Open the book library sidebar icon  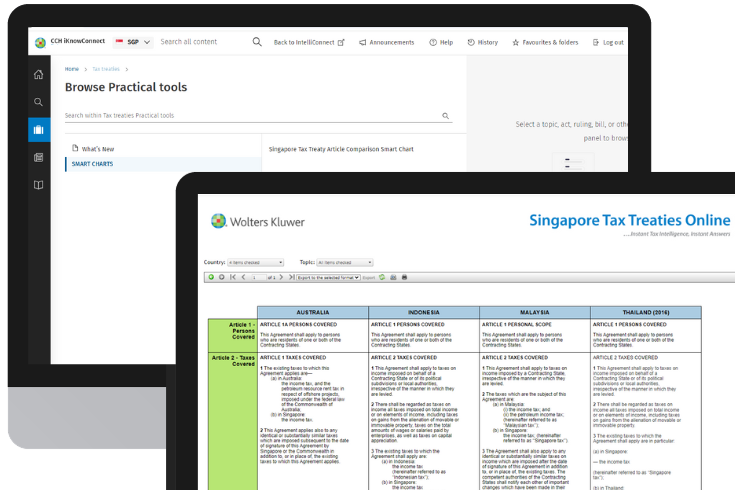click(x=39, y=185)
